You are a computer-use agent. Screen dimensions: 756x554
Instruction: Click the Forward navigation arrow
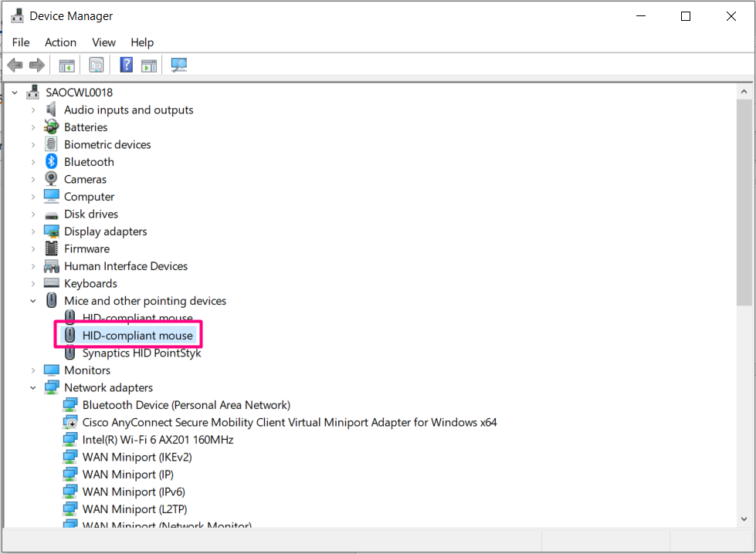[36, 65]
